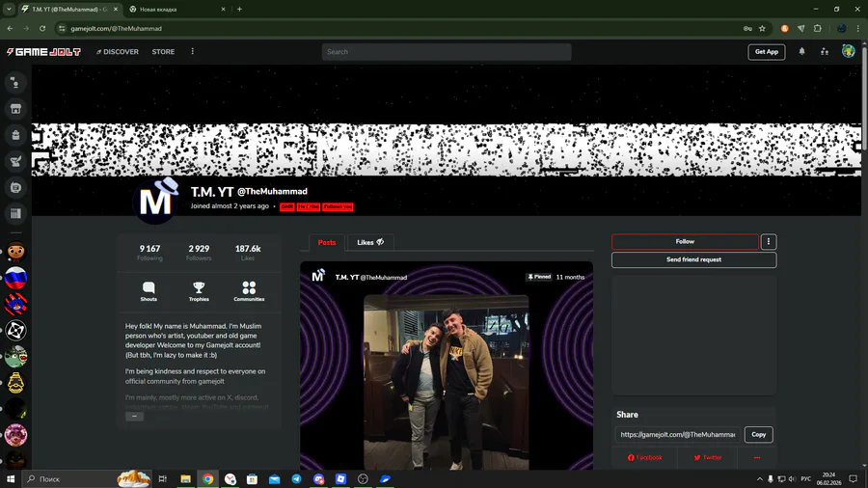Click the T.M. YT profile avatar
This screenshot has height=488, width=868.
156,202
